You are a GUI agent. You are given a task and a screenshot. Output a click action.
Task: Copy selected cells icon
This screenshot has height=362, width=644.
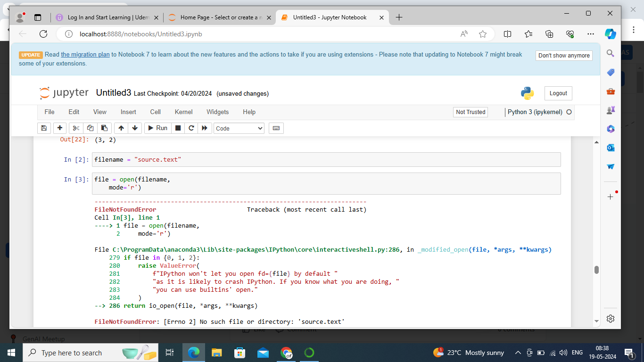point(90,128)
